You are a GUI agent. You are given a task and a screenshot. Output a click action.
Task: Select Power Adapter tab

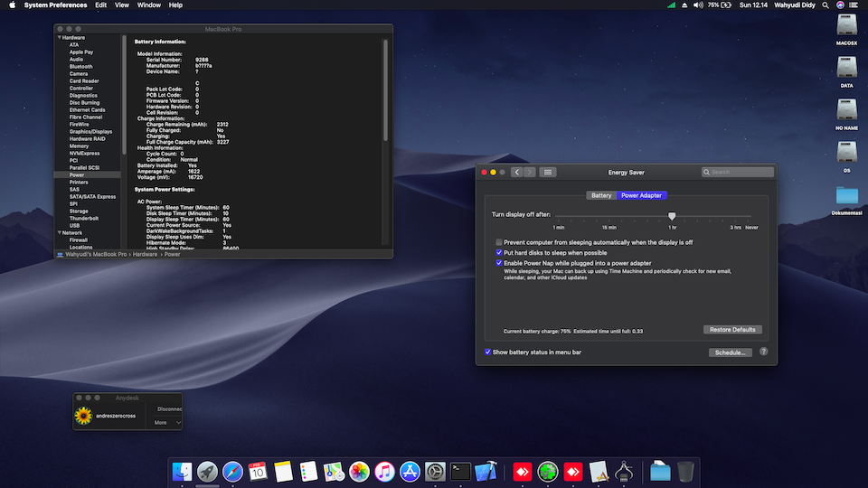click(642, 195)
